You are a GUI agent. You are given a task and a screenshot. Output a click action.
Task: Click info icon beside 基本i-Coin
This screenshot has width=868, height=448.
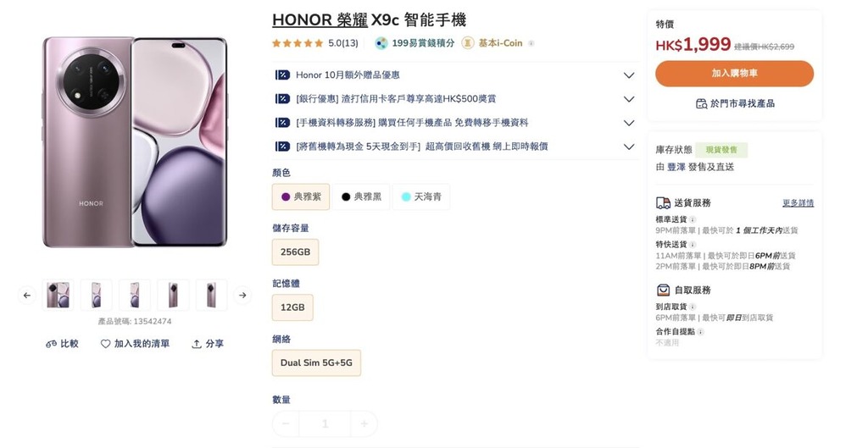point(531,43)
